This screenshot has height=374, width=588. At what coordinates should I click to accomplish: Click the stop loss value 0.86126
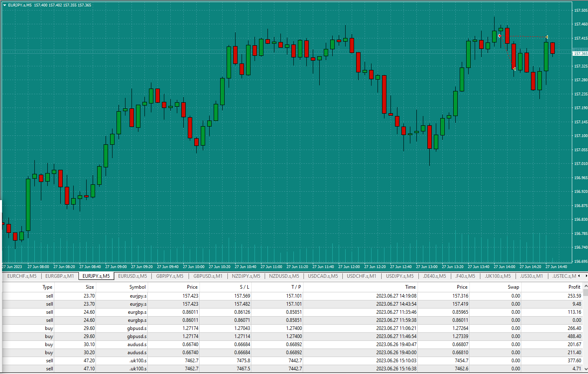click(242, 312)
